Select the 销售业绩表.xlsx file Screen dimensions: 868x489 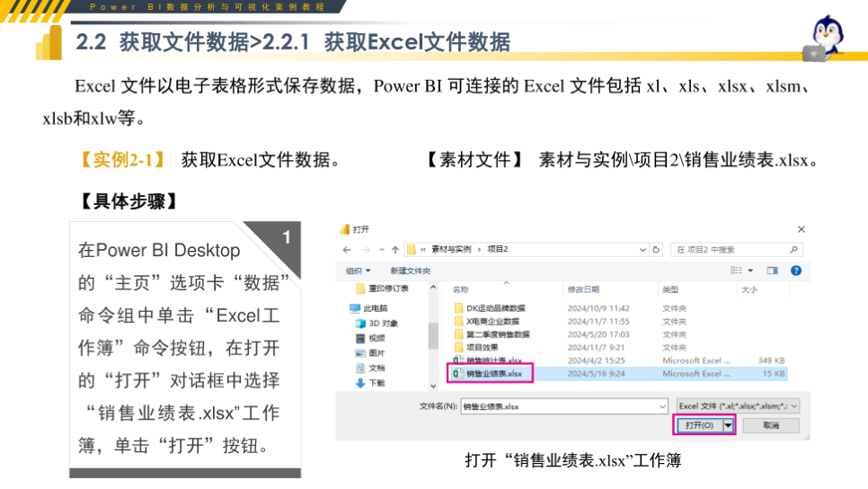[488, 374]
